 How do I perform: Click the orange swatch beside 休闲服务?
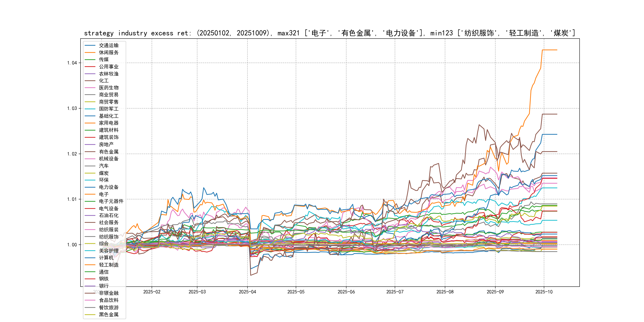(90, 52)
